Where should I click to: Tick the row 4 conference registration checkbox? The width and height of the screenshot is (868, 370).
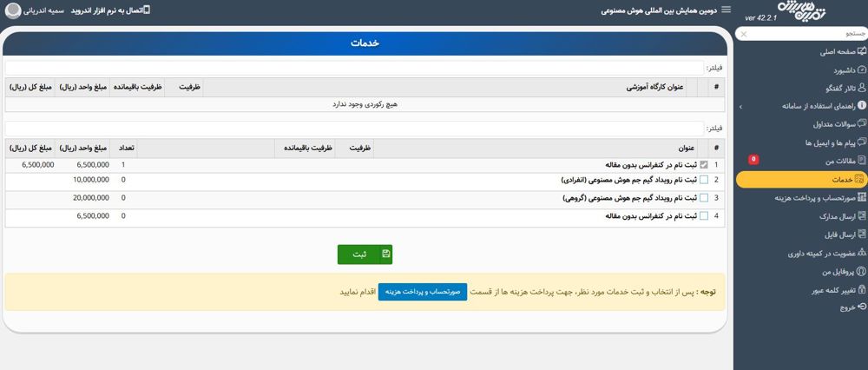click(x=703, y=216)
